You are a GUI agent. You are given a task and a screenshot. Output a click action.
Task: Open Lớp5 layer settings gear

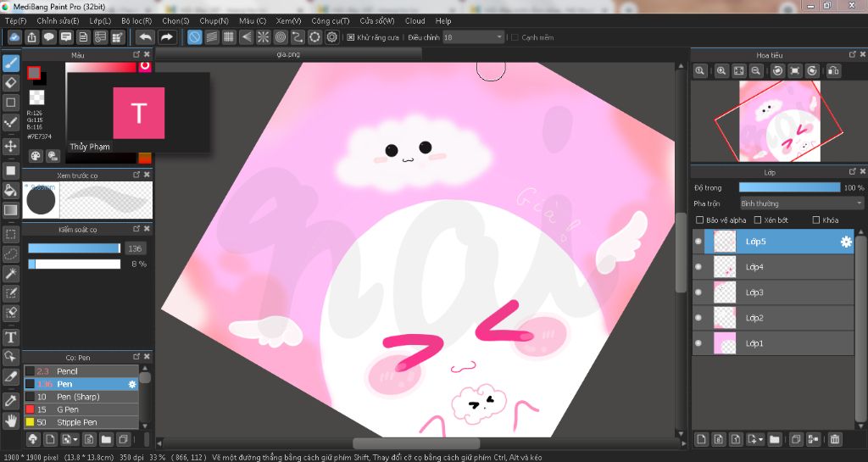pyautogui.click(x=846, y=242)
